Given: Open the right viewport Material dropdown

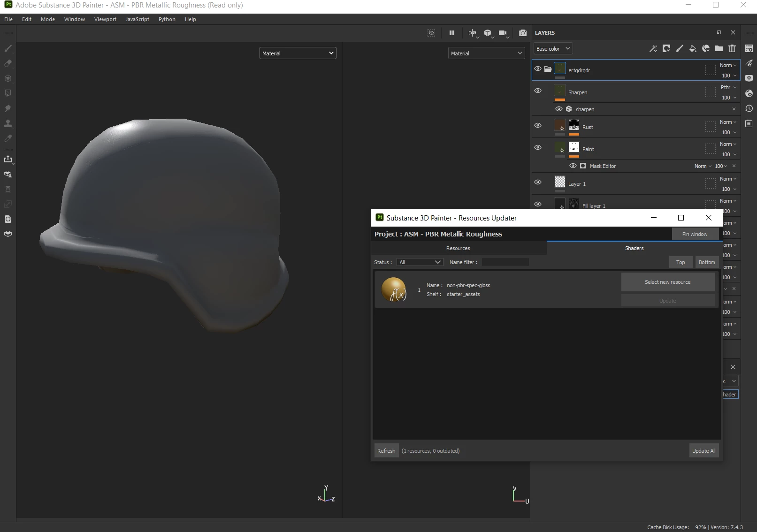Looking at the screenshot, I should click(x=487, y=53).
